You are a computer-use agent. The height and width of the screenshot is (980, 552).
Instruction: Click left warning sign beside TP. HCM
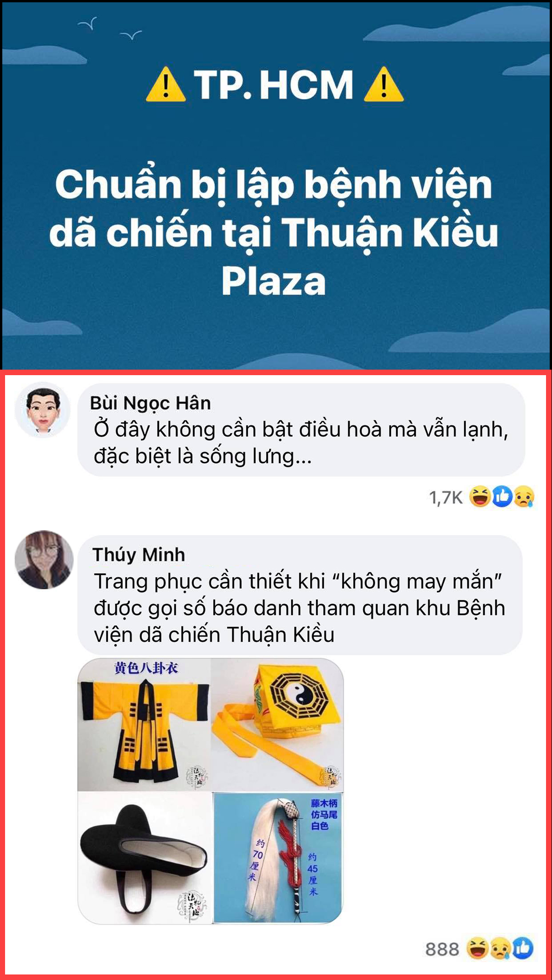(166, 84)
